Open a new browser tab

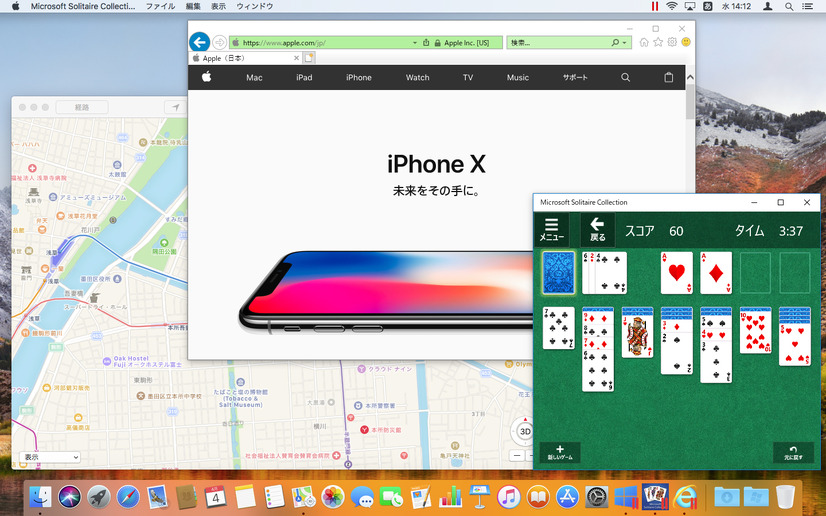(x=309, y=57)
